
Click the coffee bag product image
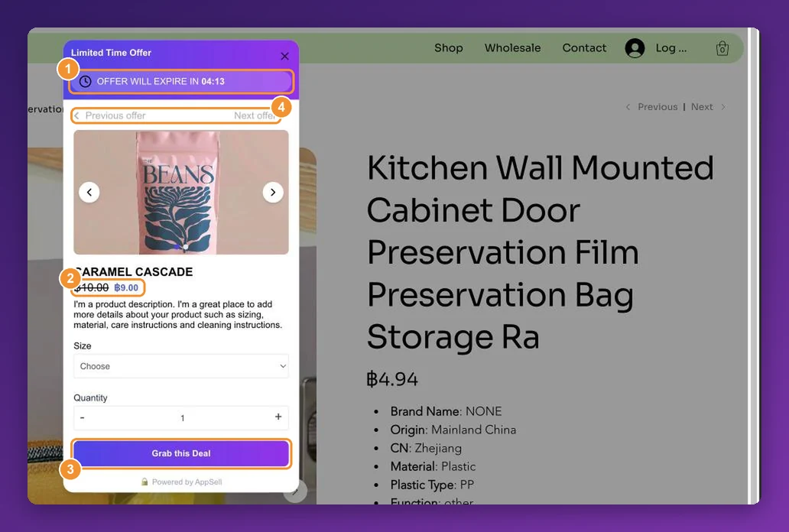[x=180, y=193]
